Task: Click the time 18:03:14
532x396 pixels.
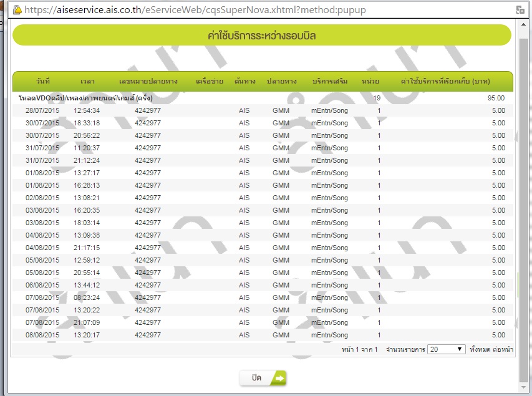Action: coord(87,223)
